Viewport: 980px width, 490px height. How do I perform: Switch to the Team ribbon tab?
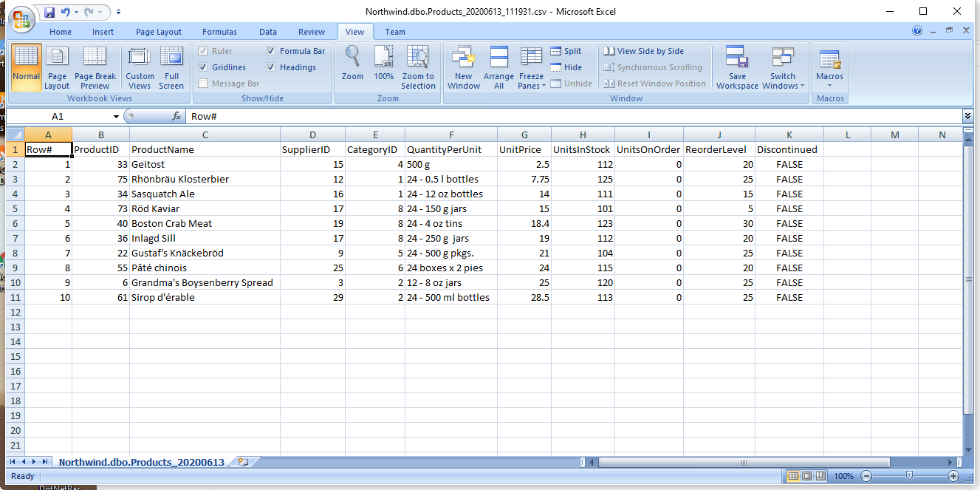pyautogui.click(x=395, y=32)
